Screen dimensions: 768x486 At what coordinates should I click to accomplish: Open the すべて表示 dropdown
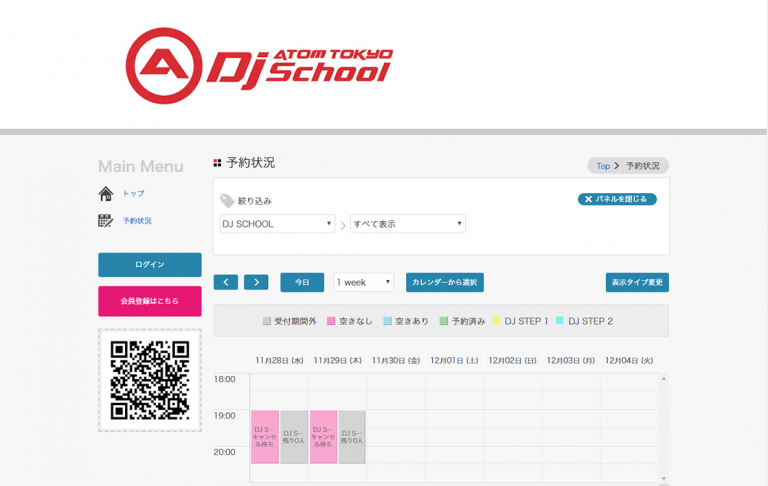click(408, 224)
